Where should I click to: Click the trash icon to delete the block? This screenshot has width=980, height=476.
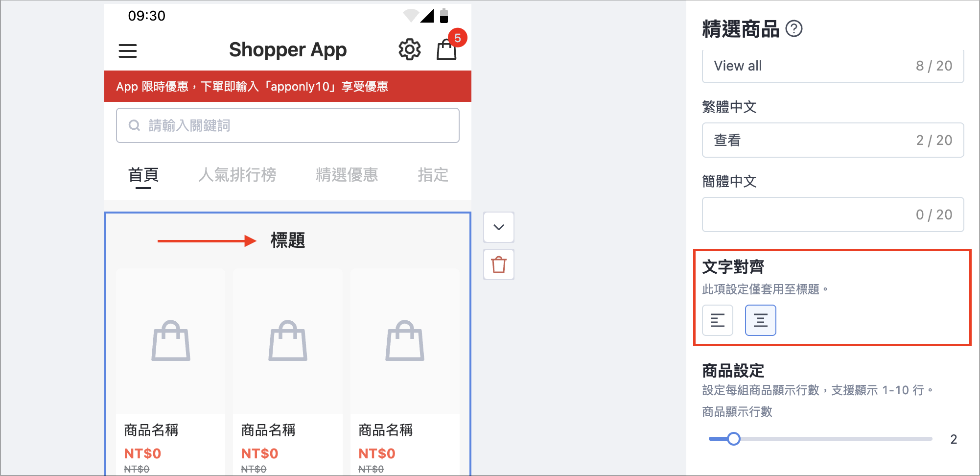[x=499, y=264]
